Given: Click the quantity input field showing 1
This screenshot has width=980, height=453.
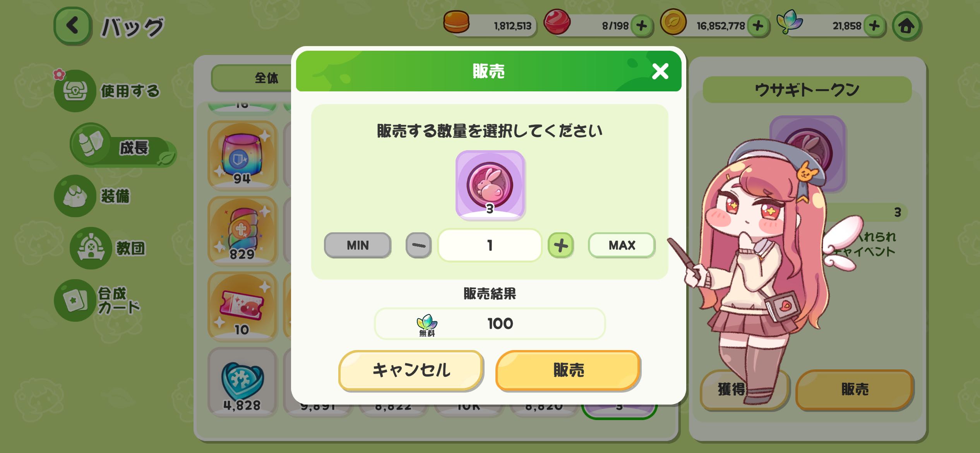Looking at the screenshot, I should click(x=490, y=245).
